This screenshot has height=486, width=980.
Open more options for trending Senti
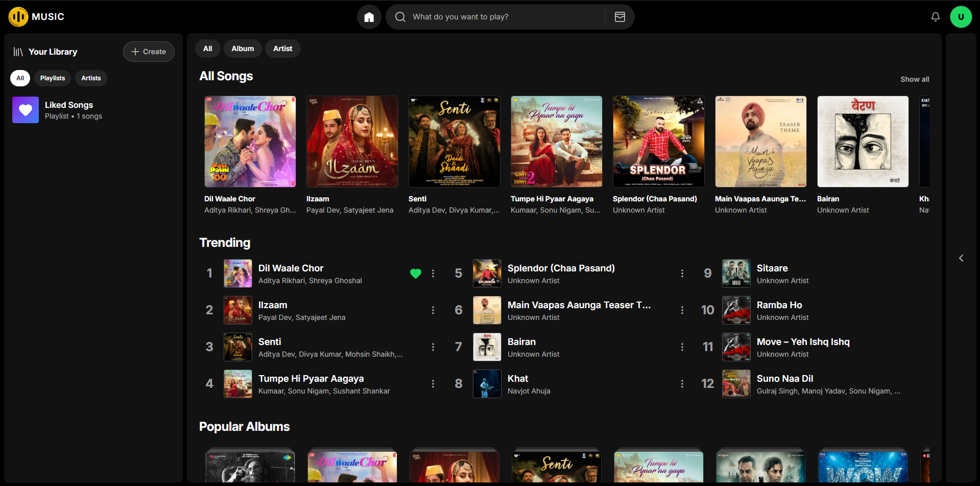tap(433, 347)
